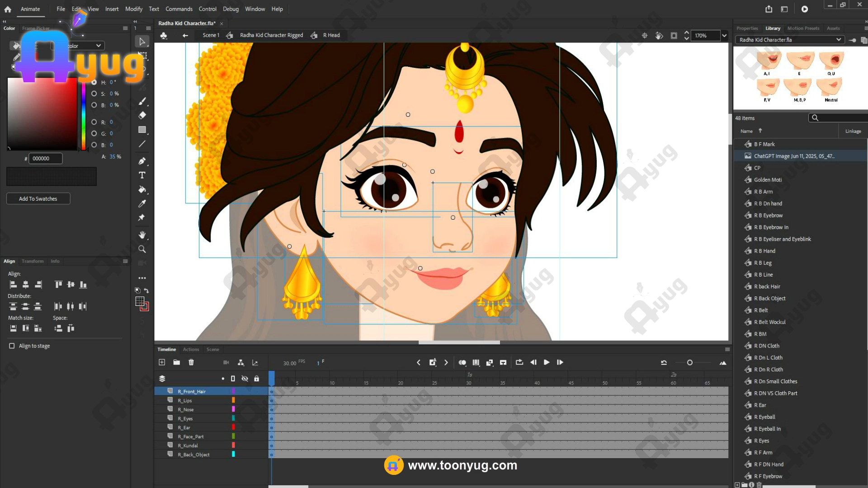This screenshot has width=868, height=488.
Task: Open the stage zoom percentage dropdown
Action: (724, 36)
